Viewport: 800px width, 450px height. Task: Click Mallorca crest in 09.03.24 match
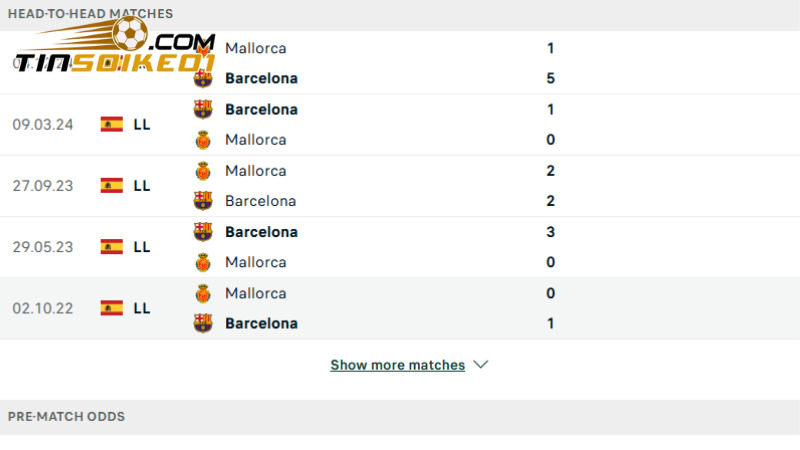203,140
